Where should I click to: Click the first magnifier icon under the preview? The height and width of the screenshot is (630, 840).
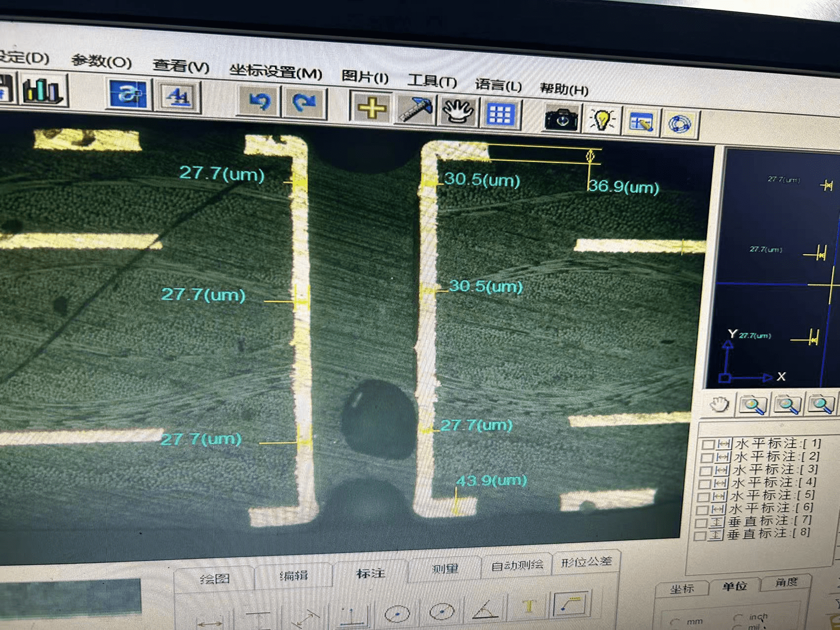[752, 405]
